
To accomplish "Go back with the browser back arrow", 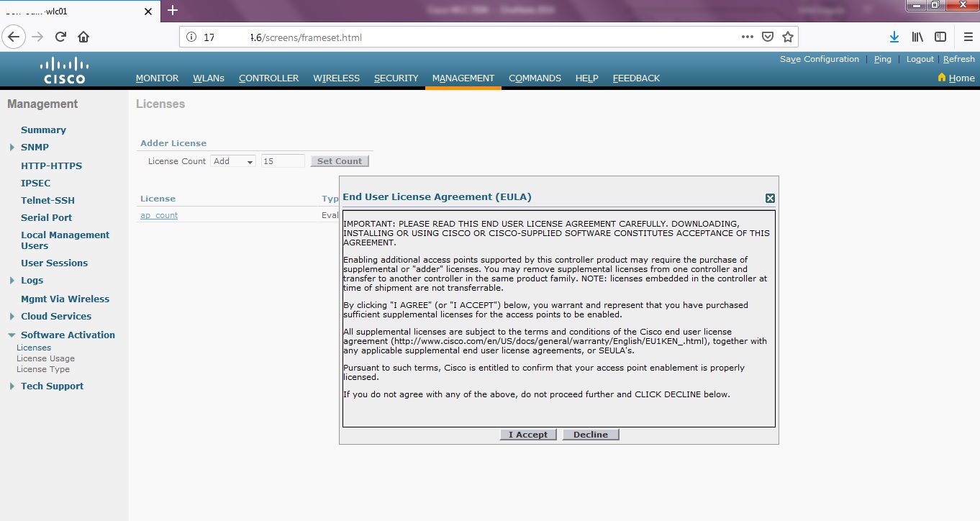I will pyautogui.click(x=14, y=37).
